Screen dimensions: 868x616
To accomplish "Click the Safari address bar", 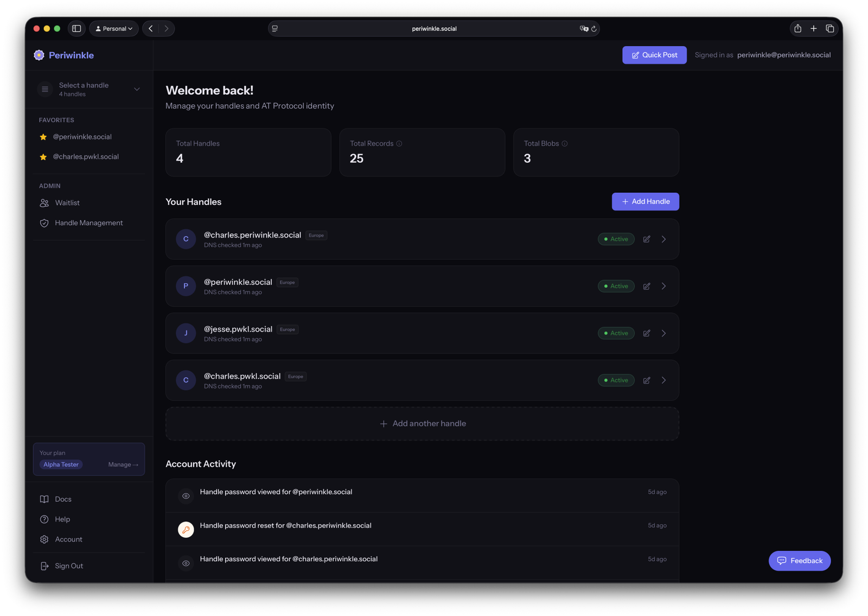I will 434,29.
